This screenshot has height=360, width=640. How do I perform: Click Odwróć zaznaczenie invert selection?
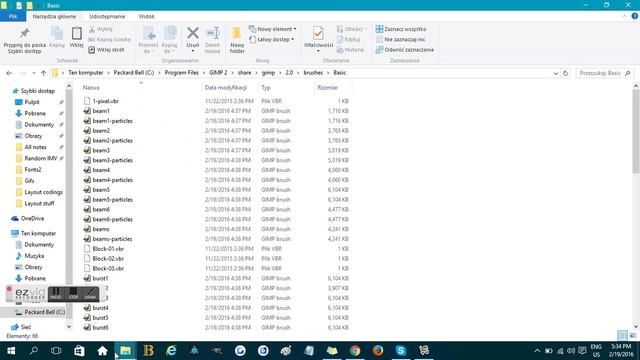tap(404, 50)
